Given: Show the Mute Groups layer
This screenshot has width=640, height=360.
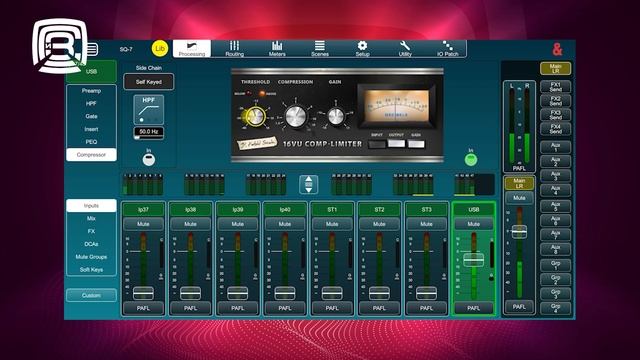Looking at the screenshot, I should [91, 257].
